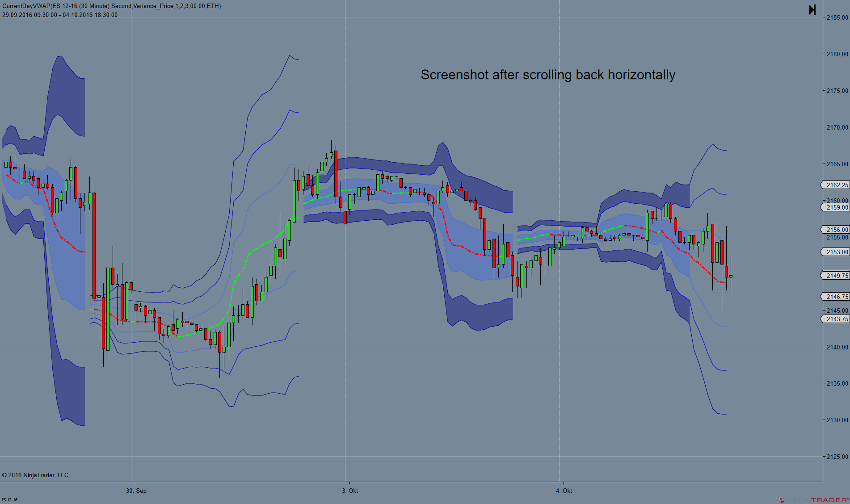The width and height of the screenshot is (850, 504).
Task: Click the scroll-to-latest-bar arrow icon
Action: tap(812, 10)
